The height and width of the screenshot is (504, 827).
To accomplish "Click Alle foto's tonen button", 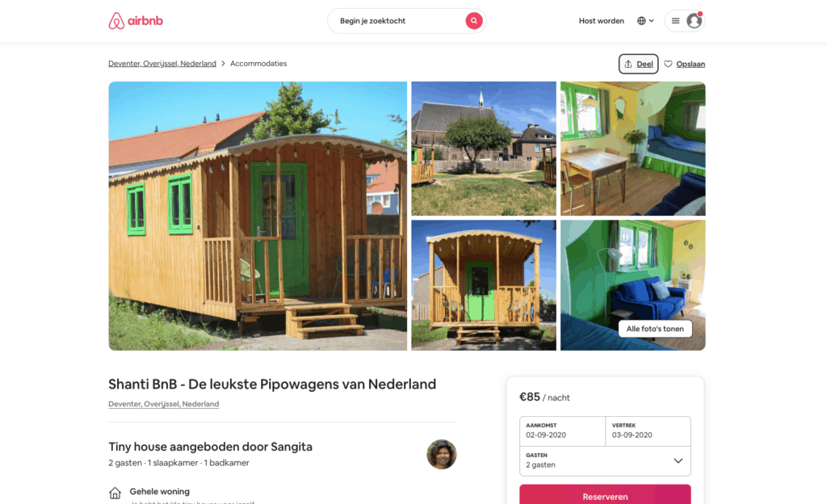I will (x=655, y=329).
